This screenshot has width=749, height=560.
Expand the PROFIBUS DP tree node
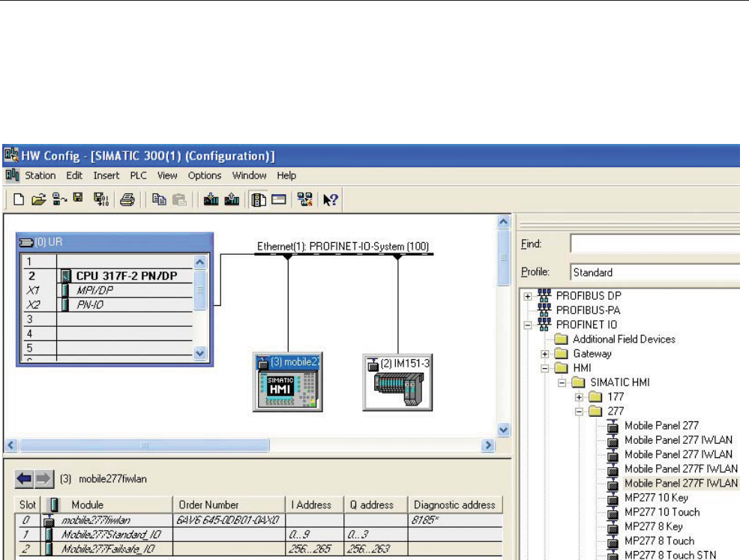[x=527, y=296]
